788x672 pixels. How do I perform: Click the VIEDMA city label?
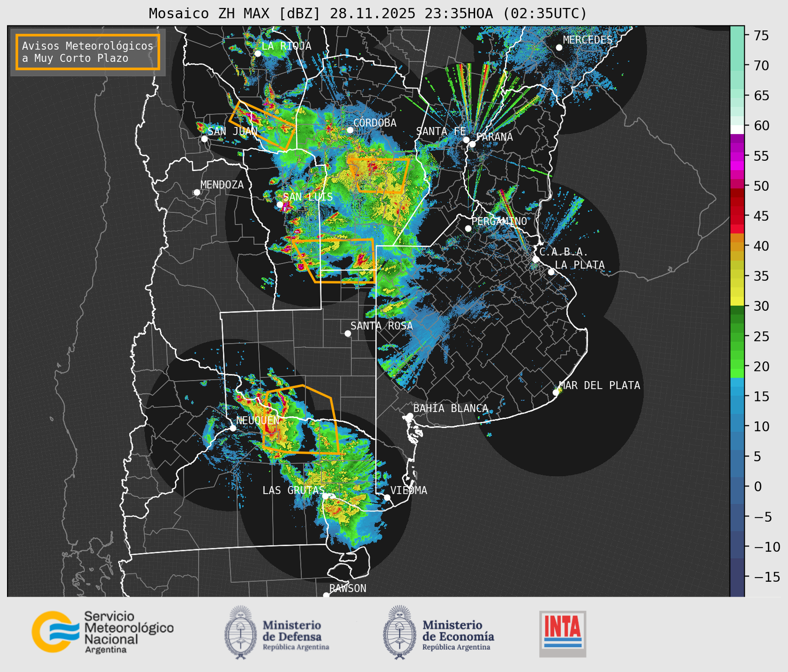[x=409, y=491]
